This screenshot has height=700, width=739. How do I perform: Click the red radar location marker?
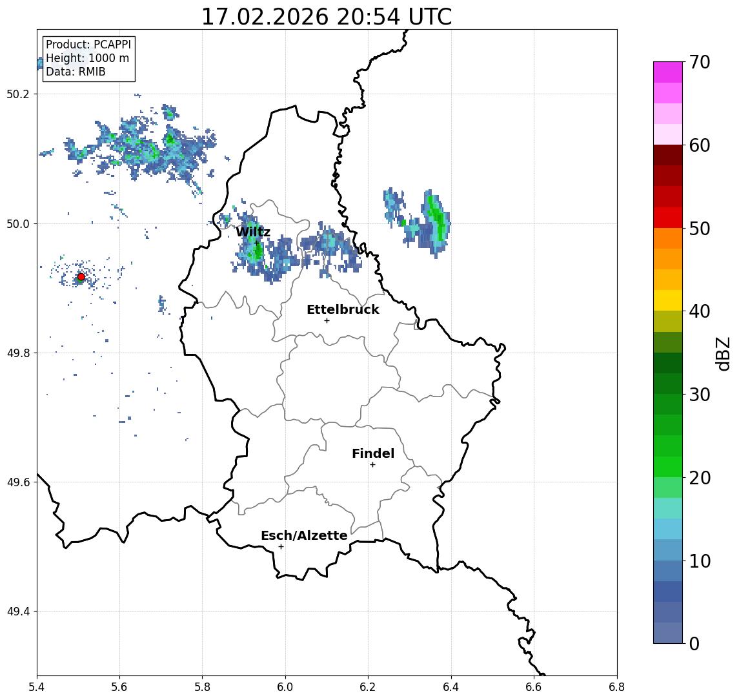(81, 277)
